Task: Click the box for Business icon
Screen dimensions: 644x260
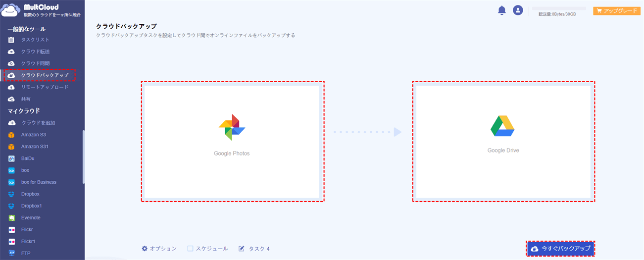Action: [11, 182]
